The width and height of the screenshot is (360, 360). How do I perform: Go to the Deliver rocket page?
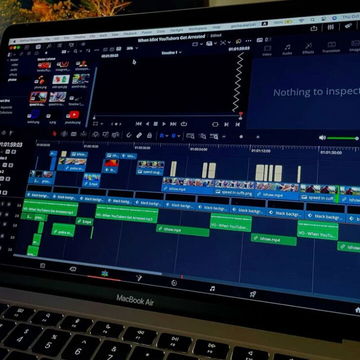click(x=253, y=294)
